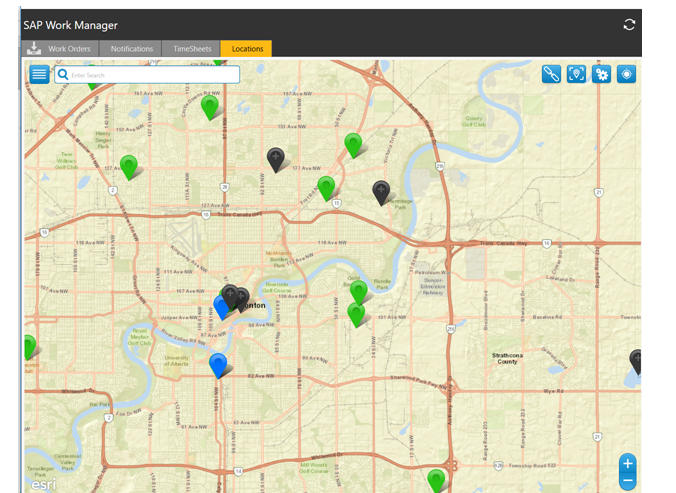Select blue pin in downtown Edmonton cluster
This screenshot has width=676, height=493.
coord(220,309)
